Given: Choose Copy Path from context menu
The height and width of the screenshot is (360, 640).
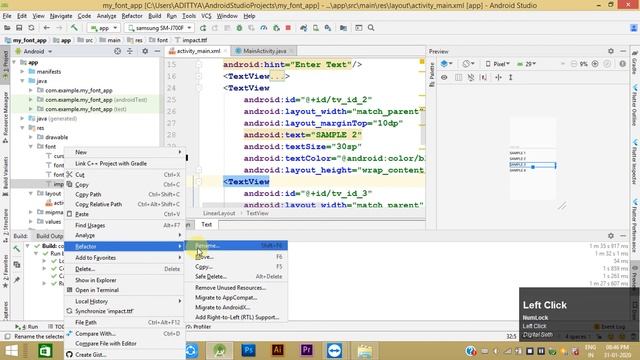Looking at the screenshot, I should click(x=124, y=194).
